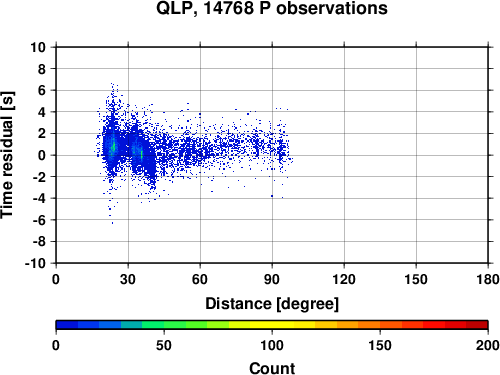Click the y-axis tick label '6'
500x375 pixels.
[x=42, y=90]
